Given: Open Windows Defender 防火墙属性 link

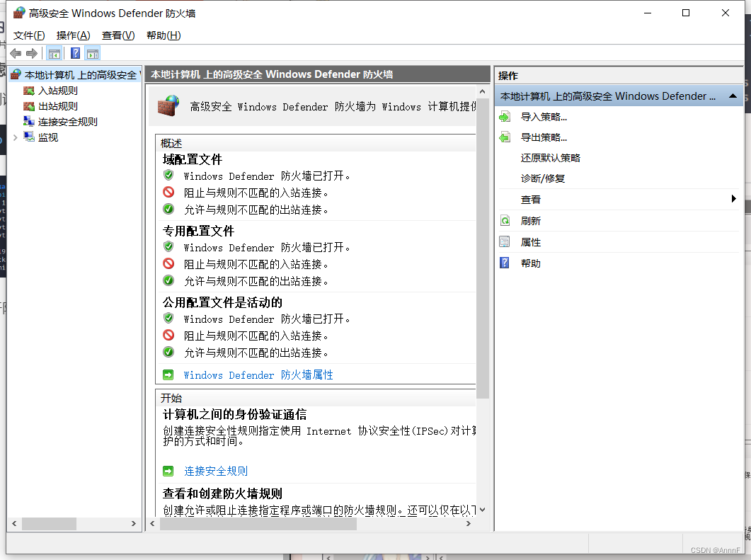Looking at the screenshot, I should (x=258, y=375).
